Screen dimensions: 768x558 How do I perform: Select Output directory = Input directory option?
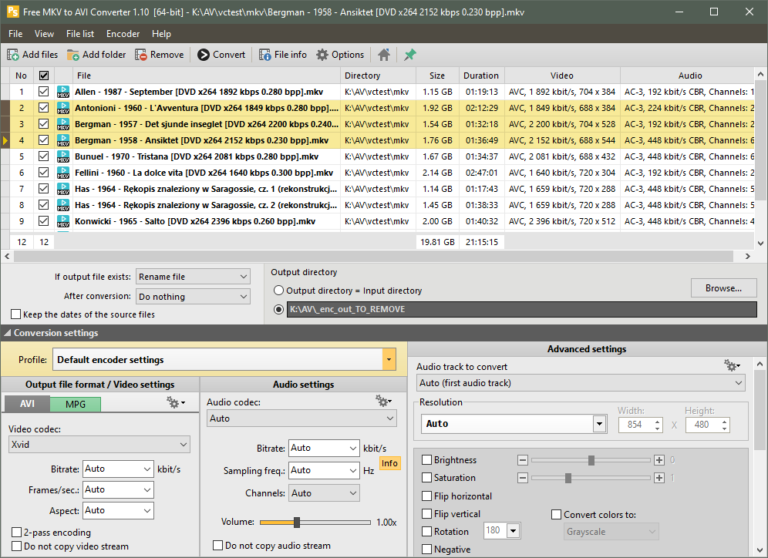(279, 290)
